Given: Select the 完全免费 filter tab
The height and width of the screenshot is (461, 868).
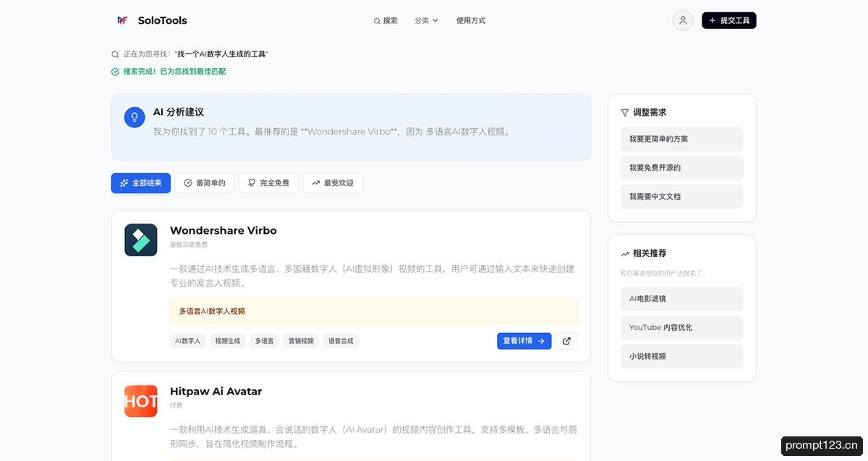Looking at the screenshot, I should [x=268, y=183].
